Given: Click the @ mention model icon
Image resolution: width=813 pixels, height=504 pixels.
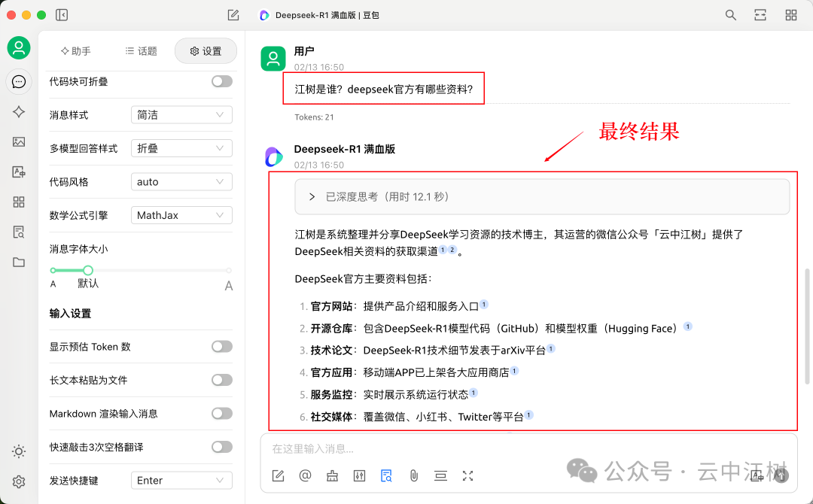Looking at the screenshot, I should (x=305, y=475).
